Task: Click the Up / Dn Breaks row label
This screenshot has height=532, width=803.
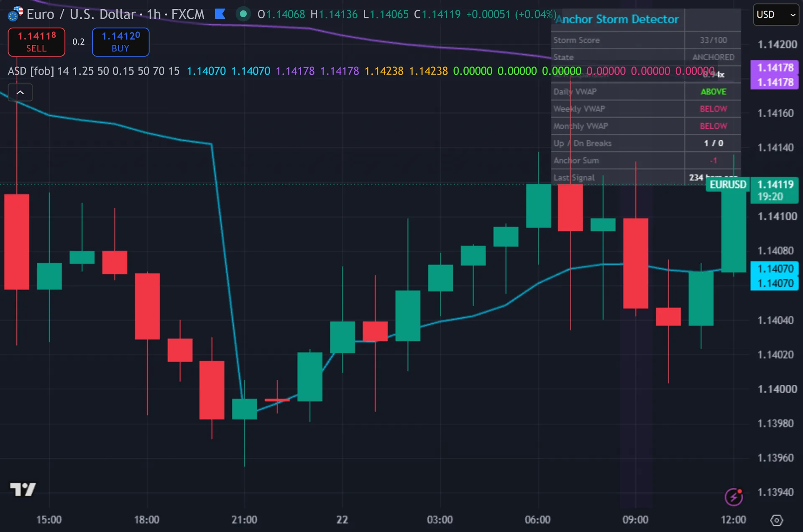Action: (x=582, y=143)
